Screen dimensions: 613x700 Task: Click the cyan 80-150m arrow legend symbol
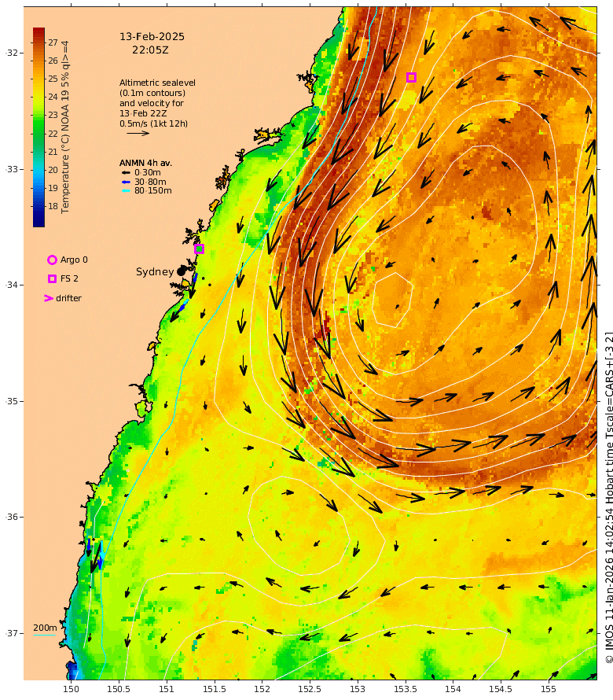coord(126,190)
